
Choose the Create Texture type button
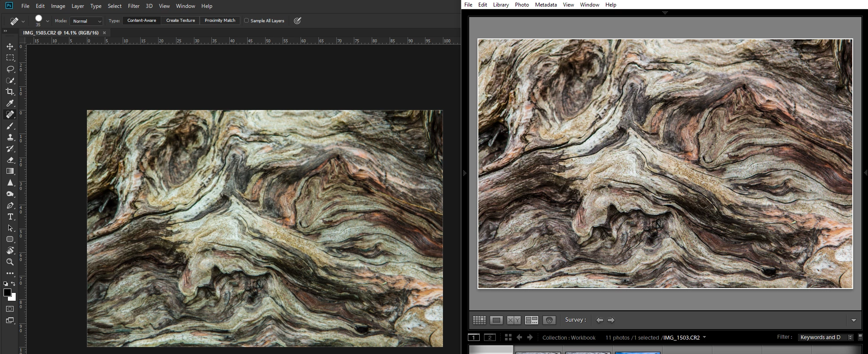point(180,21)
